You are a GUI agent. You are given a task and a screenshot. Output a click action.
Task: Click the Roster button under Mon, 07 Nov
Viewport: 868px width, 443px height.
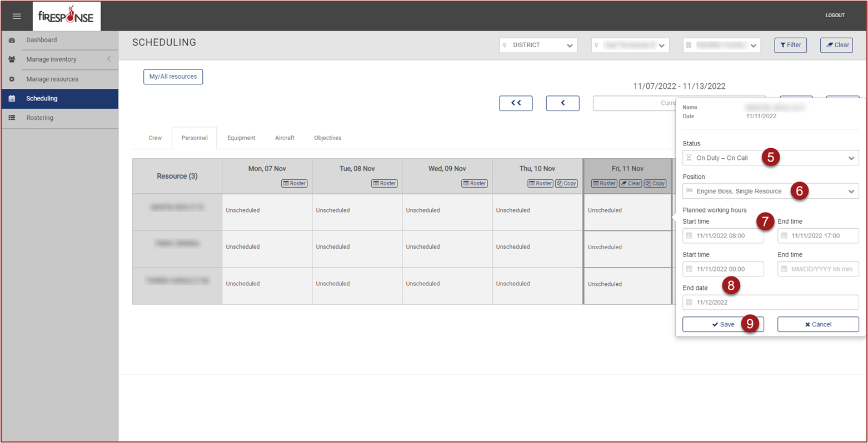[x=295, y=183]
